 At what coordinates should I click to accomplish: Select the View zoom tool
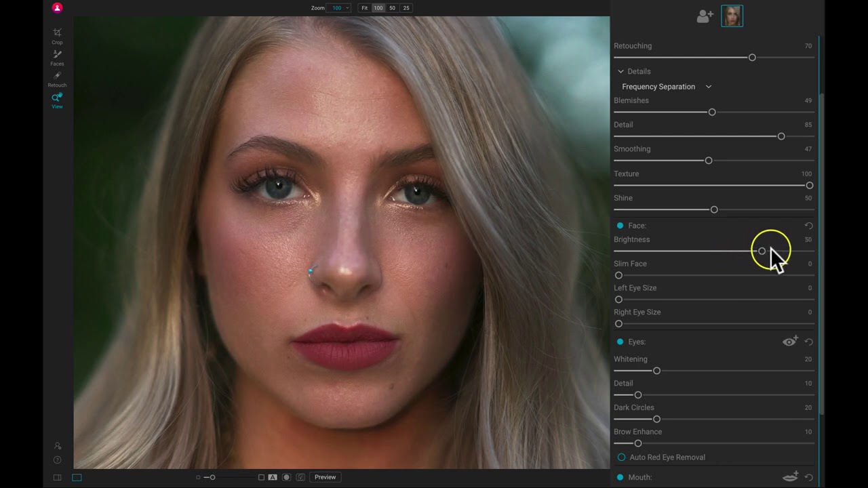click(x=57, y=101)
